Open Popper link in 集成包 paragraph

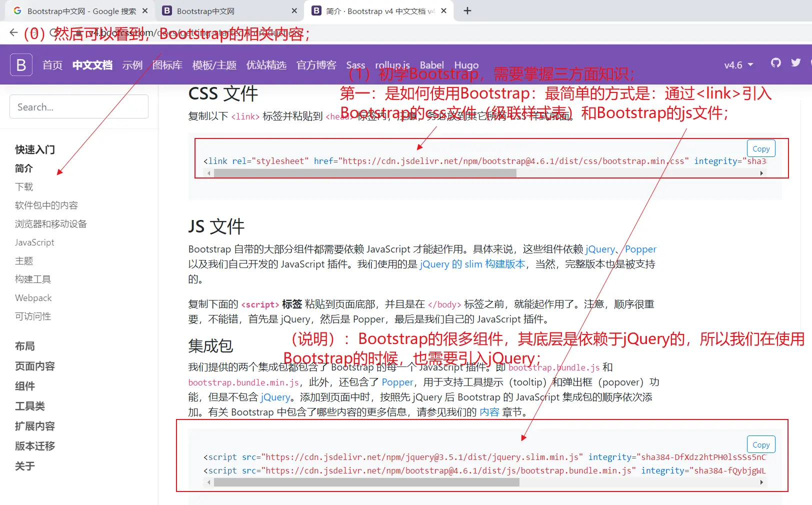click(x=397, y=382)
